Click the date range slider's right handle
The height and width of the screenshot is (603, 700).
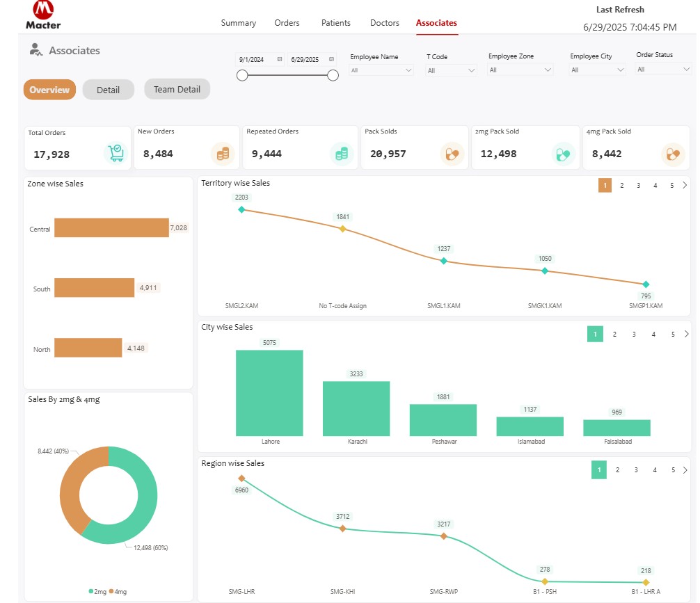coord(333,75)
